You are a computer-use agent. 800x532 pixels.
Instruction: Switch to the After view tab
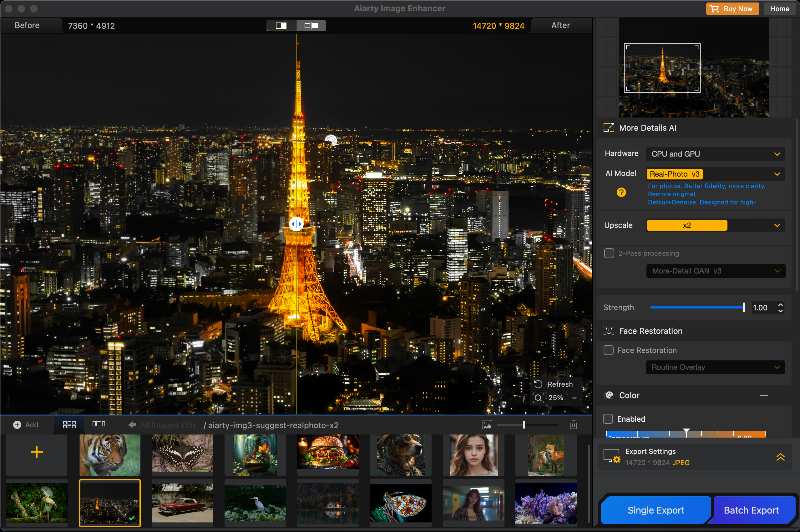click(560, 25)
